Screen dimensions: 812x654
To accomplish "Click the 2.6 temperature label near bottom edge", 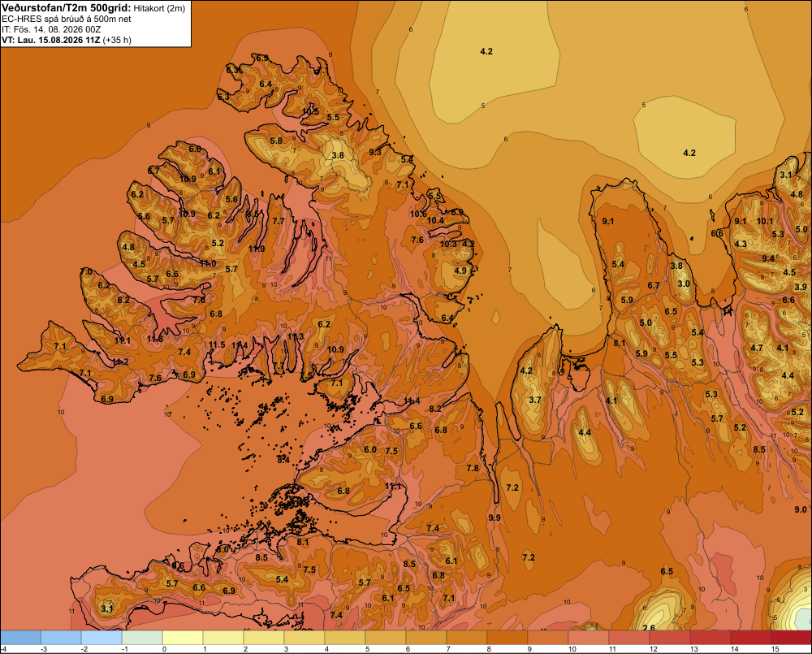I will [648, 627].
